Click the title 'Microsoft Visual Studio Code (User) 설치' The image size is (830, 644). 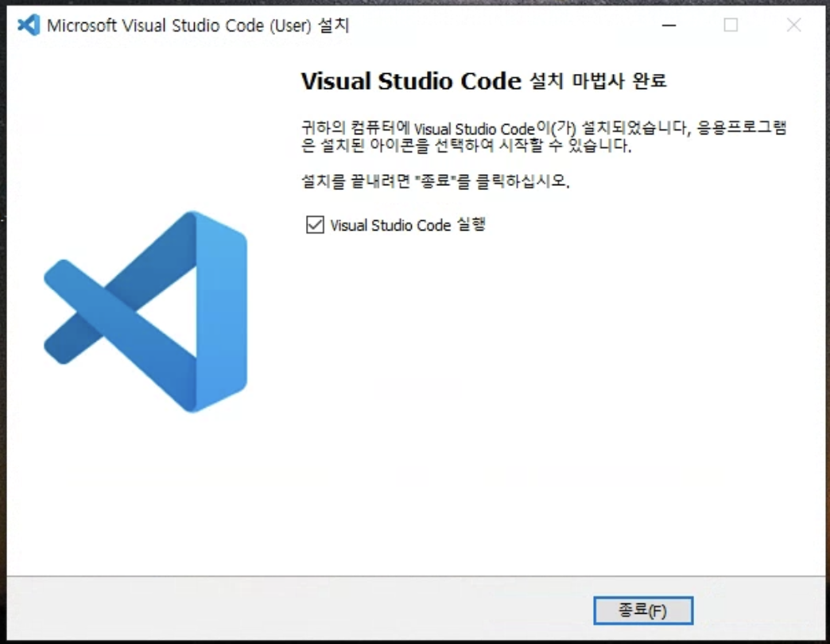(198, 25)
